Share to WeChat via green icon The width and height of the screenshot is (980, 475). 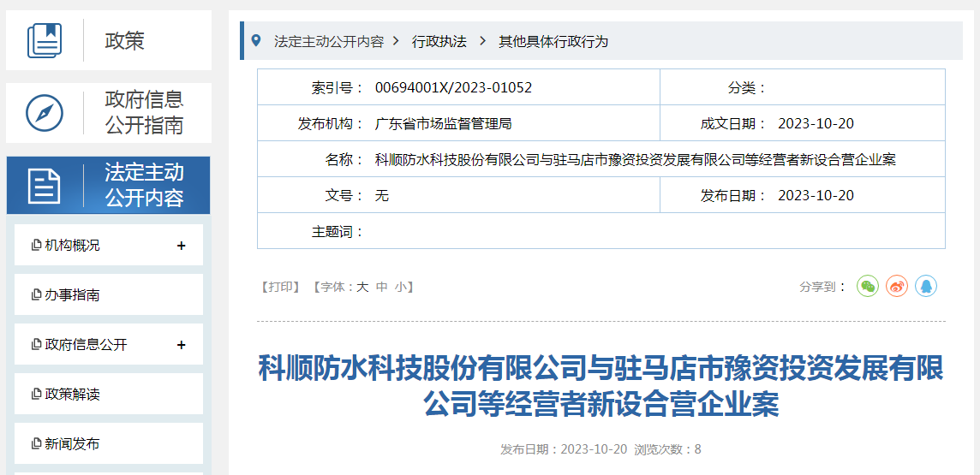[x=868, y=286]
